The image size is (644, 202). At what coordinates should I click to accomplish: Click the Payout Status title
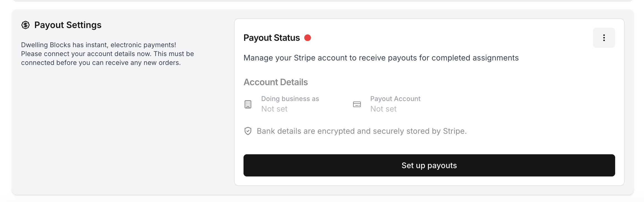pos(272,38)
